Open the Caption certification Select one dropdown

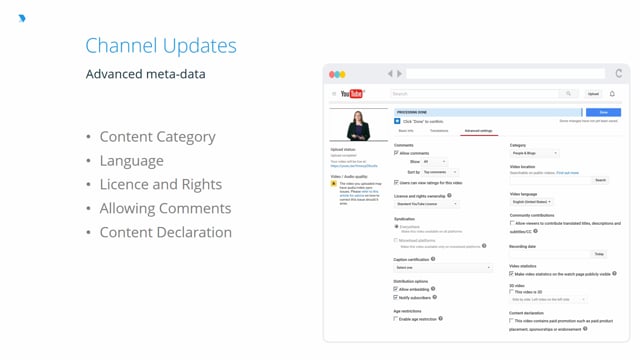(x=443, y=268)
